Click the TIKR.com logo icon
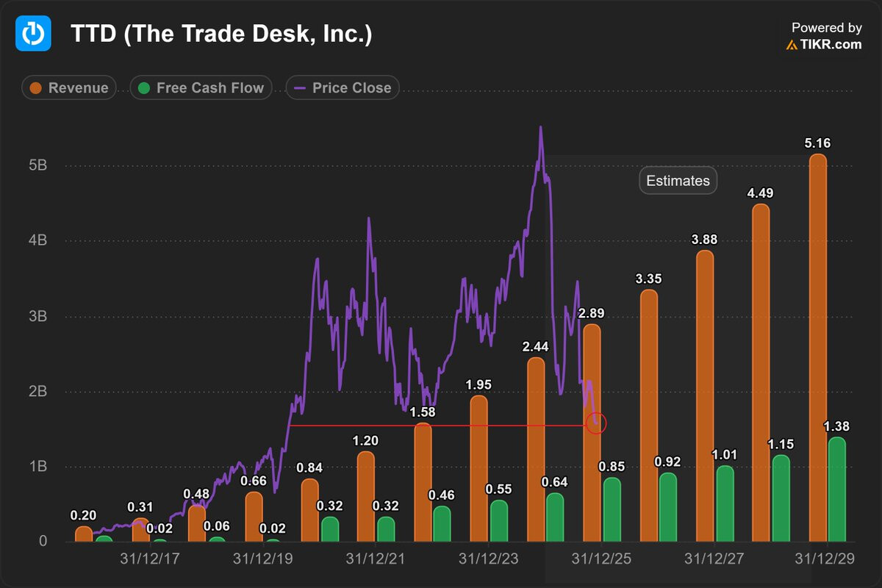The image size is (882, 588). tap(792, 45)
